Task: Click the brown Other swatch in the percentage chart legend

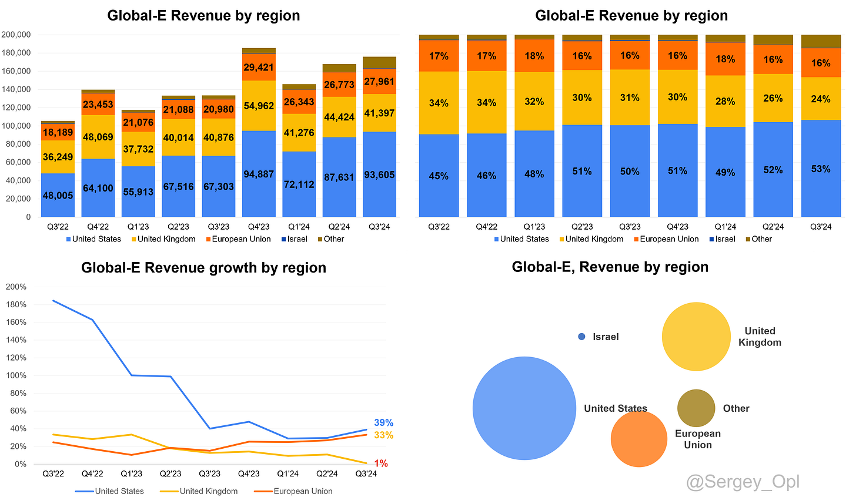Action: 748,239
